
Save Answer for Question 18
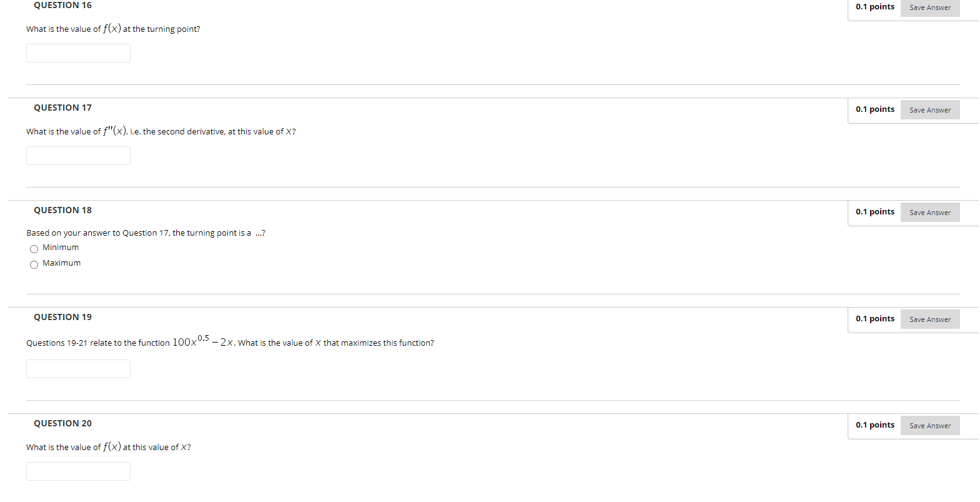tap(930, 213)
